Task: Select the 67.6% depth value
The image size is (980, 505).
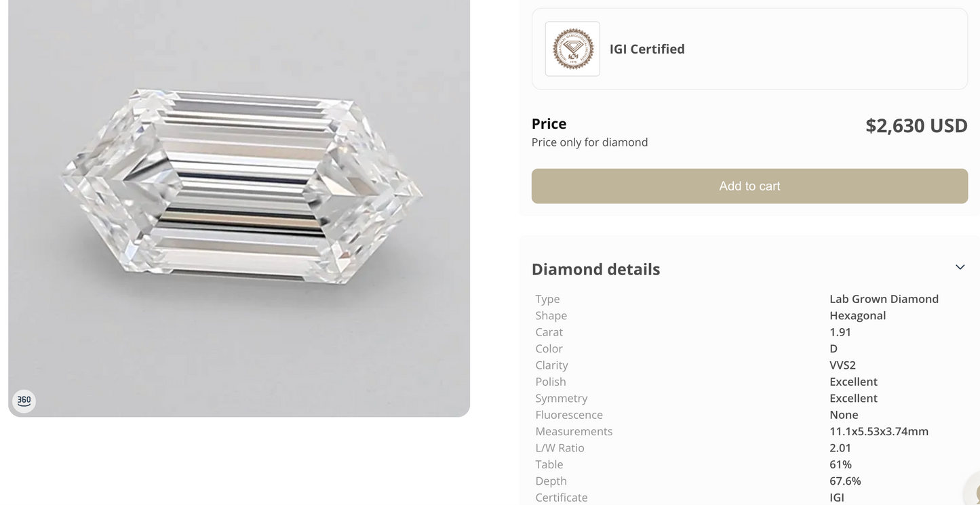Action: 845,481
